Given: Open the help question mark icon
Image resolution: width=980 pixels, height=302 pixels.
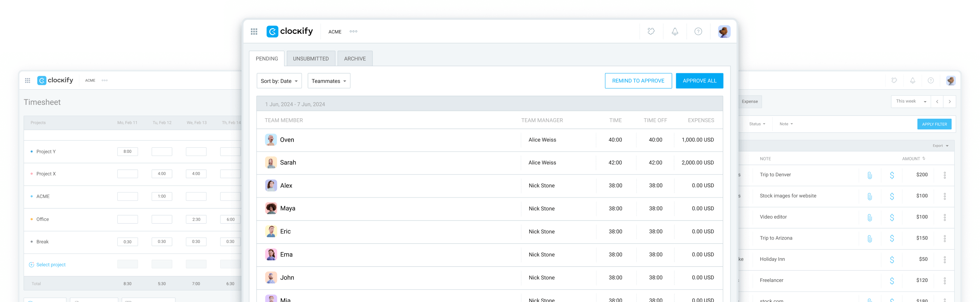Looking at the screenshot, I should click(698, 32).
